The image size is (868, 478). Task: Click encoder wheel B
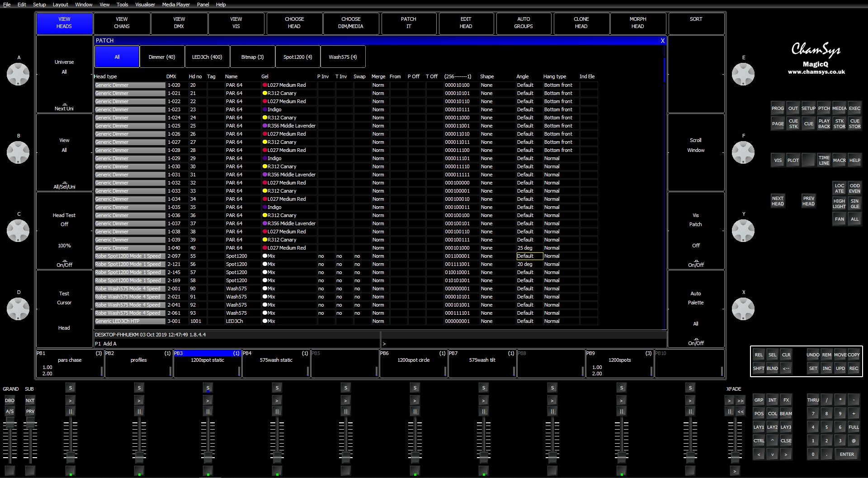click(x=18, y=152)
